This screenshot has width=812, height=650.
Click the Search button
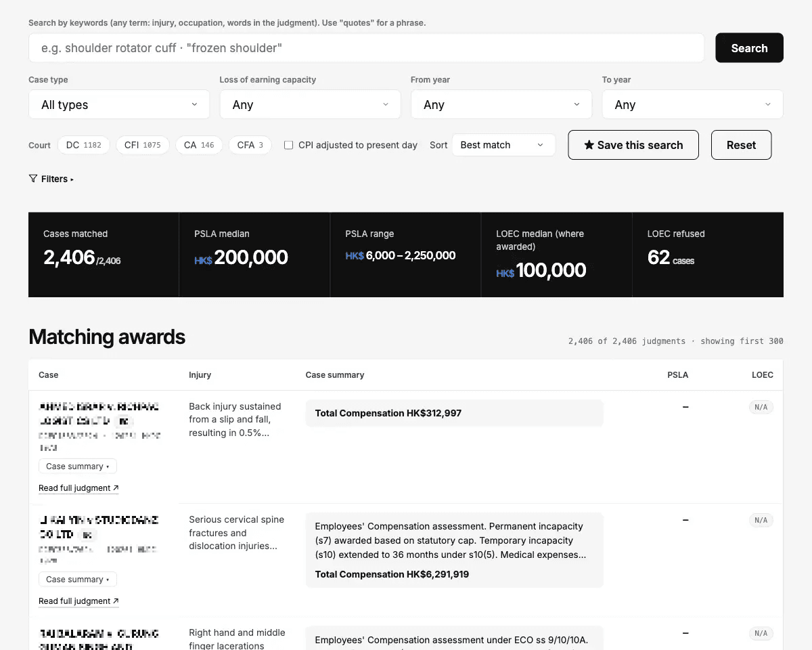[750, 48]
